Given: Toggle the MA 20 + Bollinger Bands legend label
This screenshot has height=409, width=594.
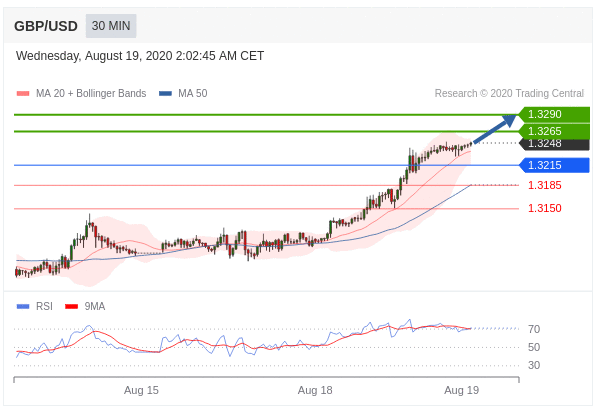Looking at the screenshot, I should (x=91, y=93).
